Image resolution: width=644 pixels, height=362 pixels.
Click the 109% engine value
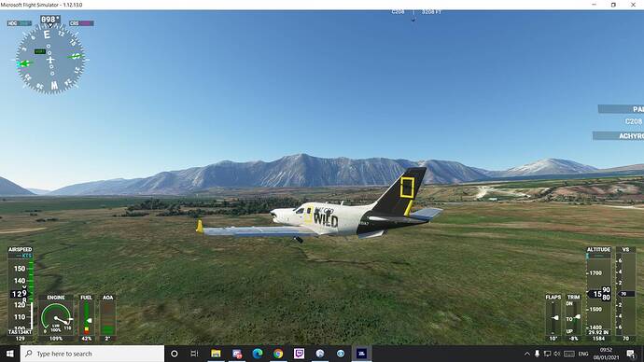pos(56,339)
